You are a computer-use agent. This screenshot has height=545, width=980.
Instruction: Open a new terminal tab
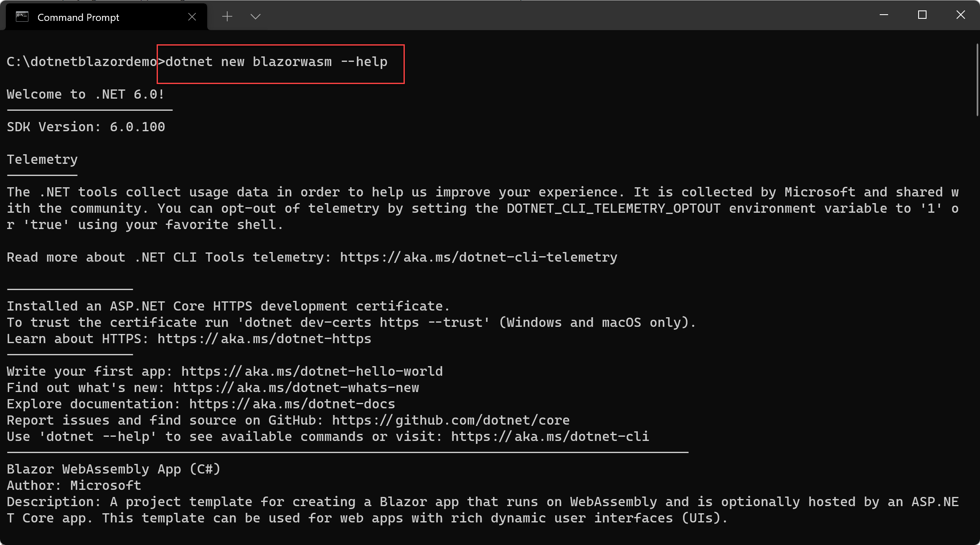coord(227,17)
